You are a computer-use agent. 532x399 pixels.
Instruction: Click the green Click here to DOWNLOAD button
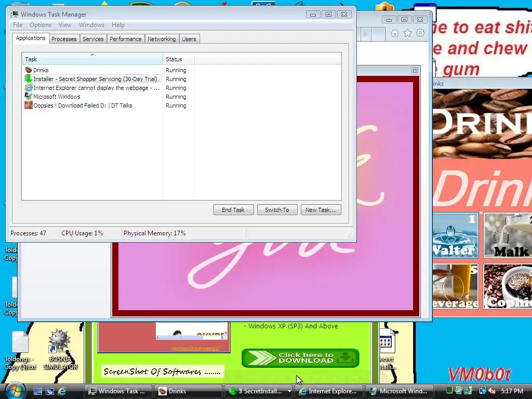(x=300, y=357)
